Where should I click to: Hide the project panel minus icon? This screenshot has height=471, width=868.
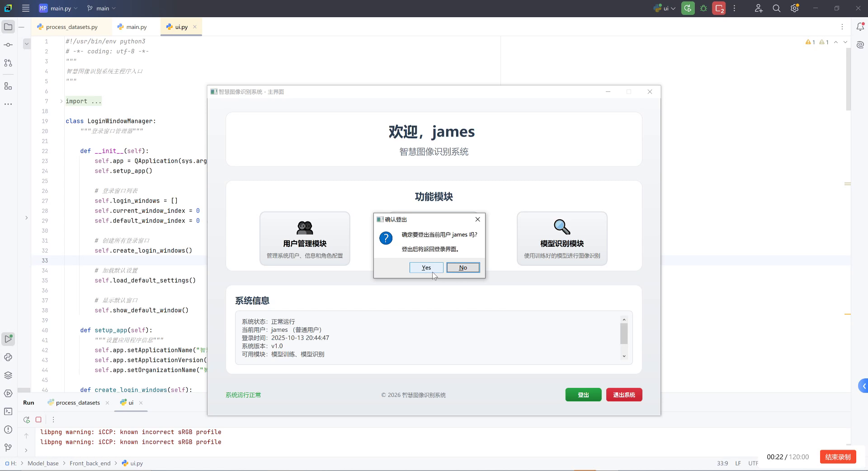coord(21,27)
